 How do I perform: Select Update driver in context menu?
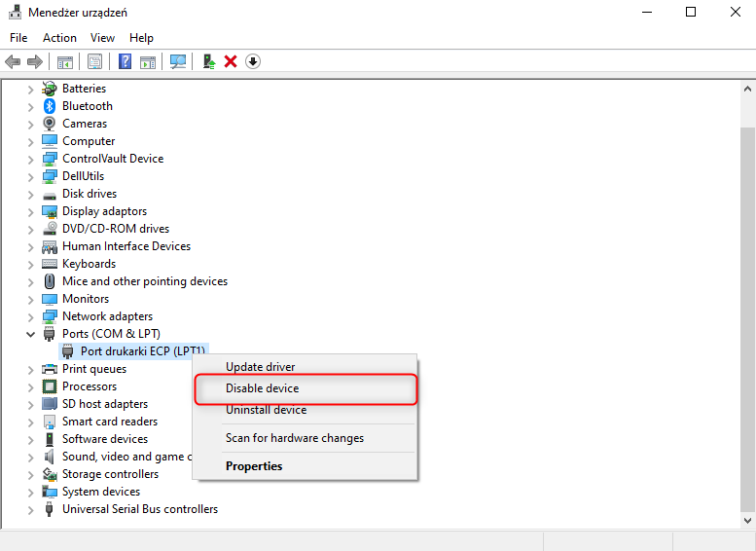click(x=260, y=367)
